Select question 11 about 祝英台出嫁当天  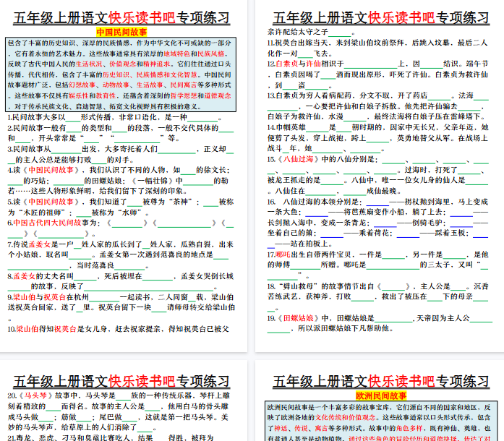pos(376,48)
